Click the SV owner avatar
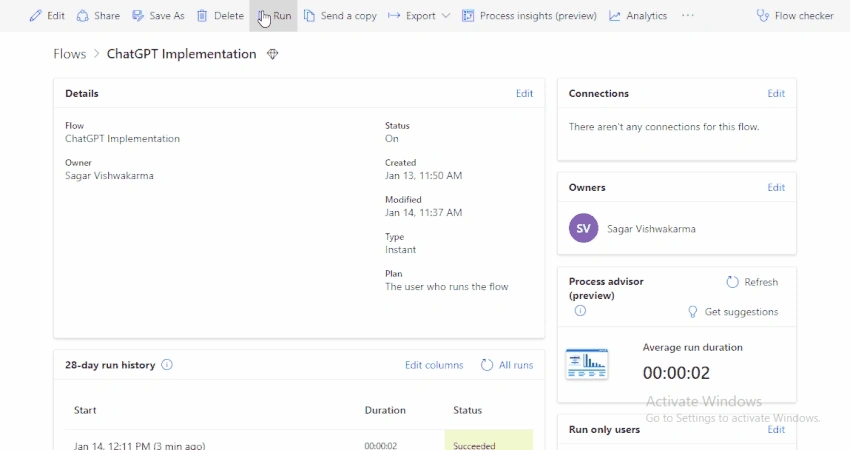Screen dimensions: 850x450 (583, 228)
